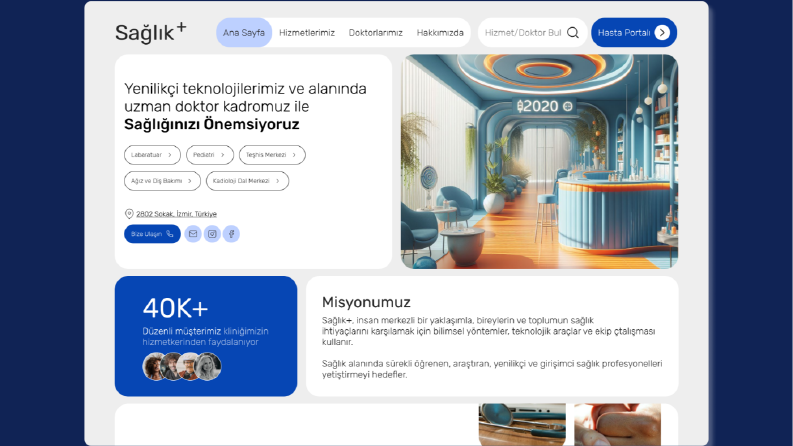The width and height of the screenshot is (793, 446).
Task: Open the email envelope icon
Action: (x=193, y=234)
